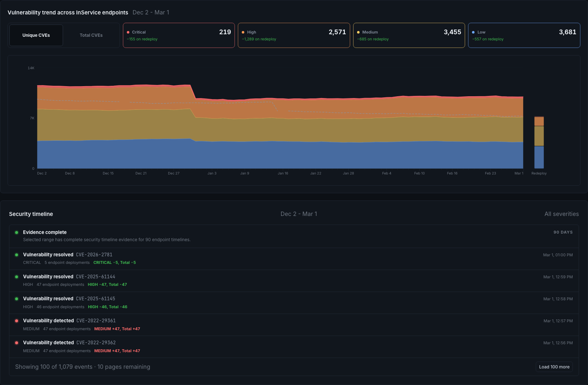588x385 pixels.
Task: Click the Critical count 219
Action: (225, 32)
